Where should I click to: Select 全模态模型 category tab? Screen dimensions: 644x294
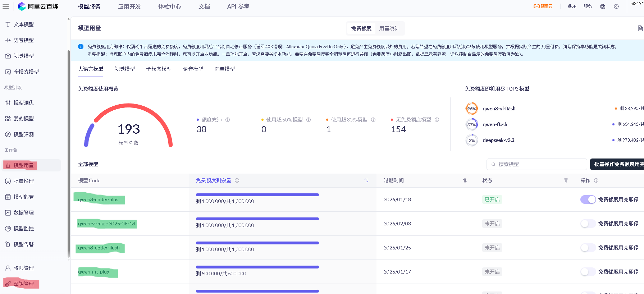pyautogui.click(x=159, y=69)
